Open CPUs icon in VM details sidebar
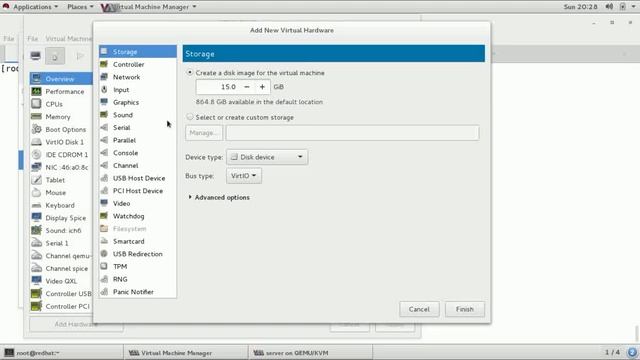The height and width of the screenshot is (360, 640). (x=36, y=104)
